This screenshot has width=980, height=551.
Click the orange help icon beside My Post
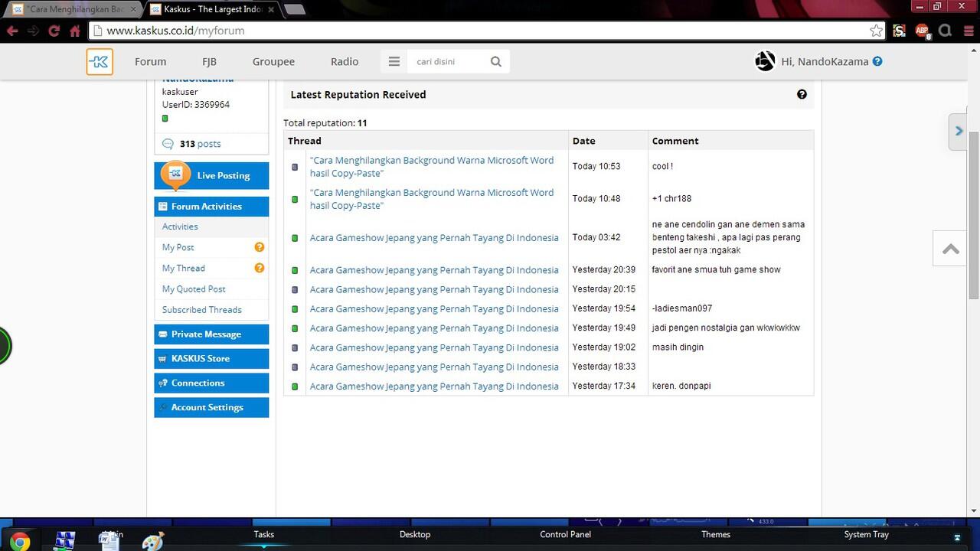pos(260,247)
